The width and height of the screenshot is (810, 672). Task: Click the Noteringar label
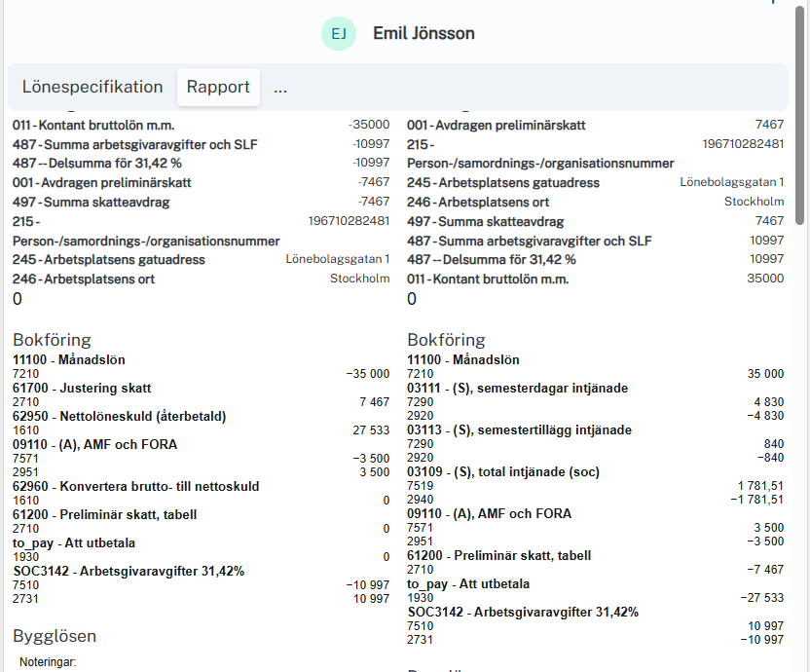[48, 662]
